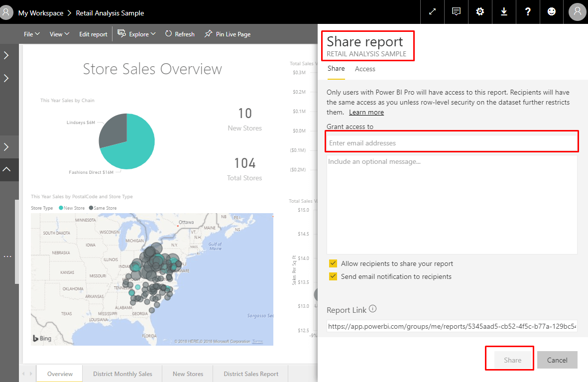Enter full screen mode with the arrows icon
Viewport: 588px width, 382px height.
pyautogui.click(x=432, y=11)
